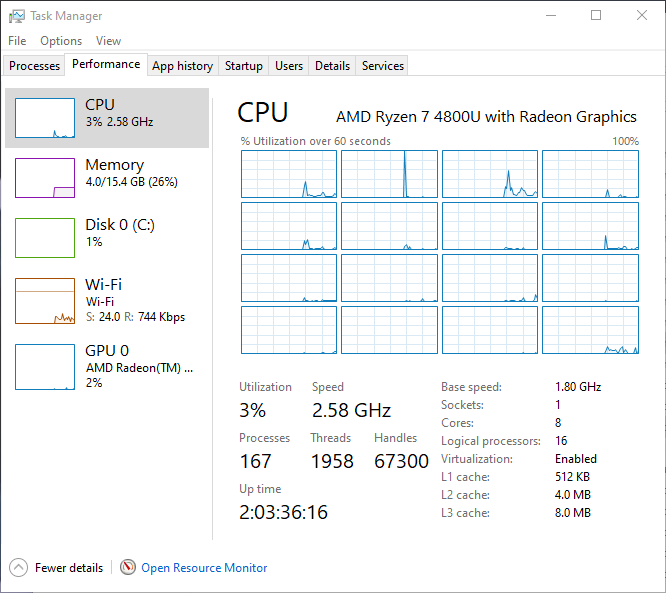Image resolution: width=666 pixels, height=593 pixels.
Task: Maximize the Task Manager window
Action: (596, 15)
